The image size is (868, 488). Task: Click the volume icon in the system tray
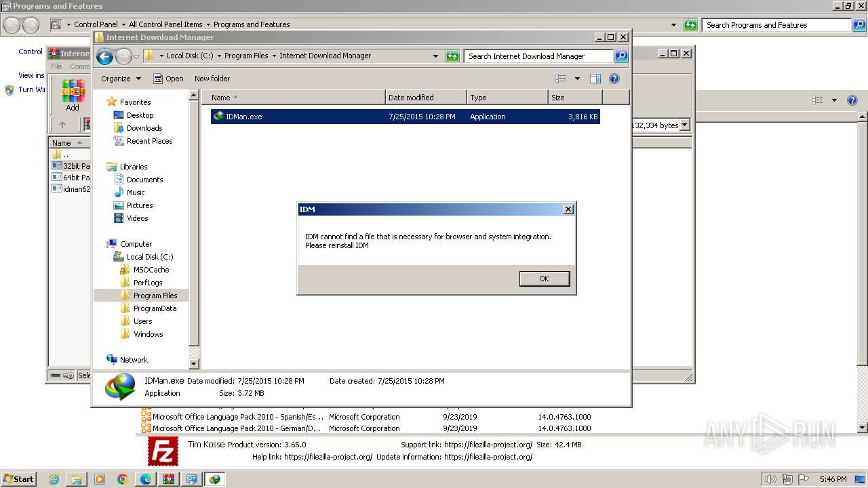point(771,479)
